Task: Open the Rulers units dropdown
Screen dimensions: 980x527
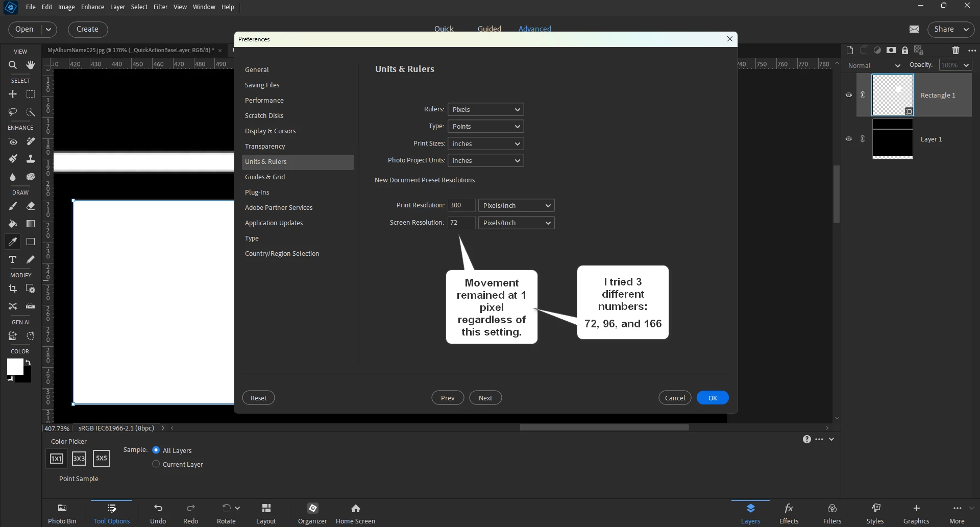Action: click(486, 109)
